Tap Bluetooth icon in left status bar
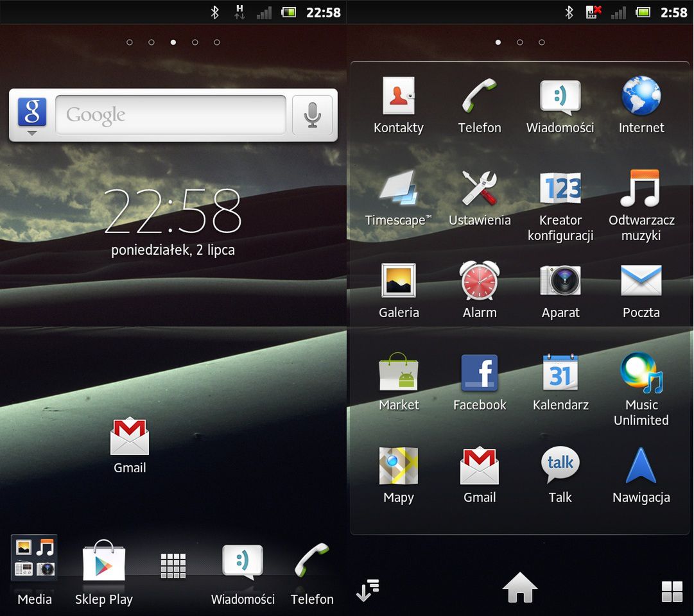 (x=214, y=12)
